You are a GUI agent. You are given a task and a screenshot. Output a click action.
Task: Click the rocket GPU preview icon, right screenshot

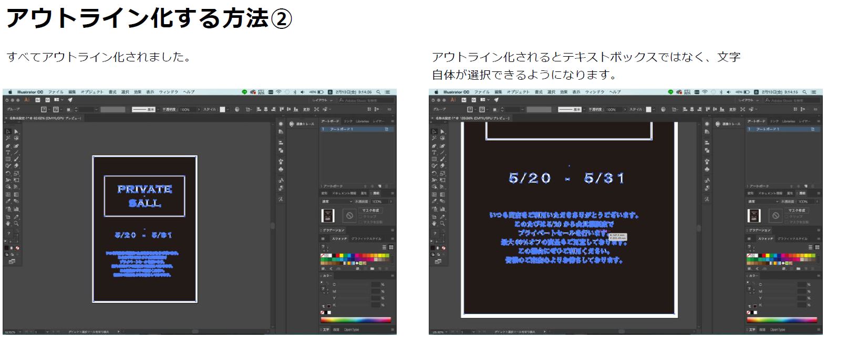496,100
